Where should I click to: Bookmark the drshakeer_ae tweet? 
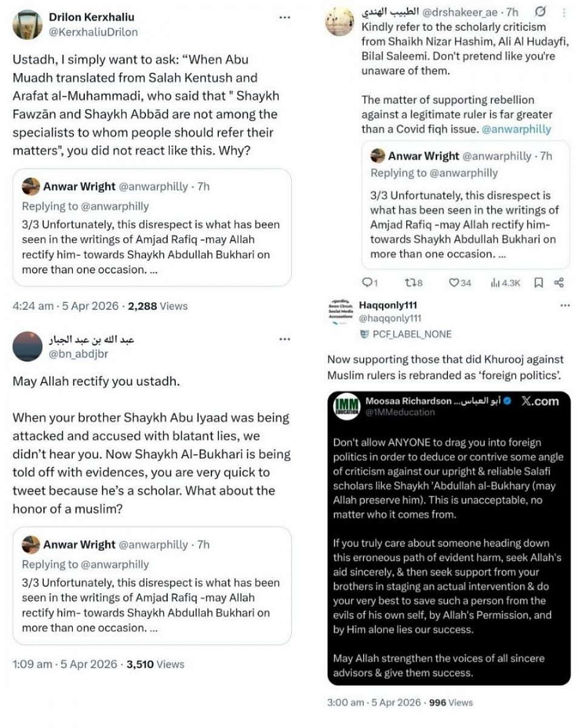(538, 282)
